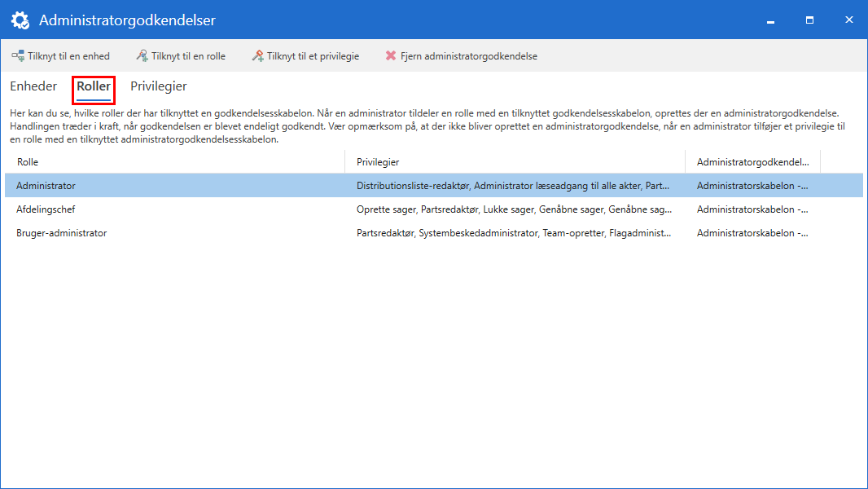Click the red X 'Fjern administratorgodkendelse' icon
868x489 pixels.
tap(391, 56)
